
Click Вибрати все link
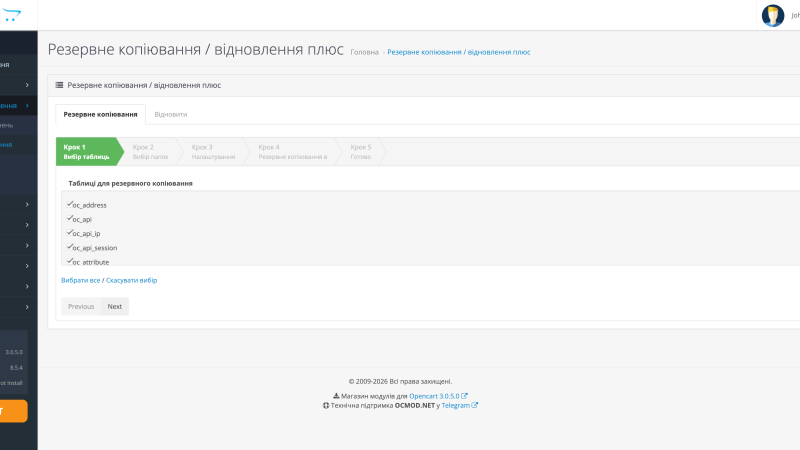81,280
